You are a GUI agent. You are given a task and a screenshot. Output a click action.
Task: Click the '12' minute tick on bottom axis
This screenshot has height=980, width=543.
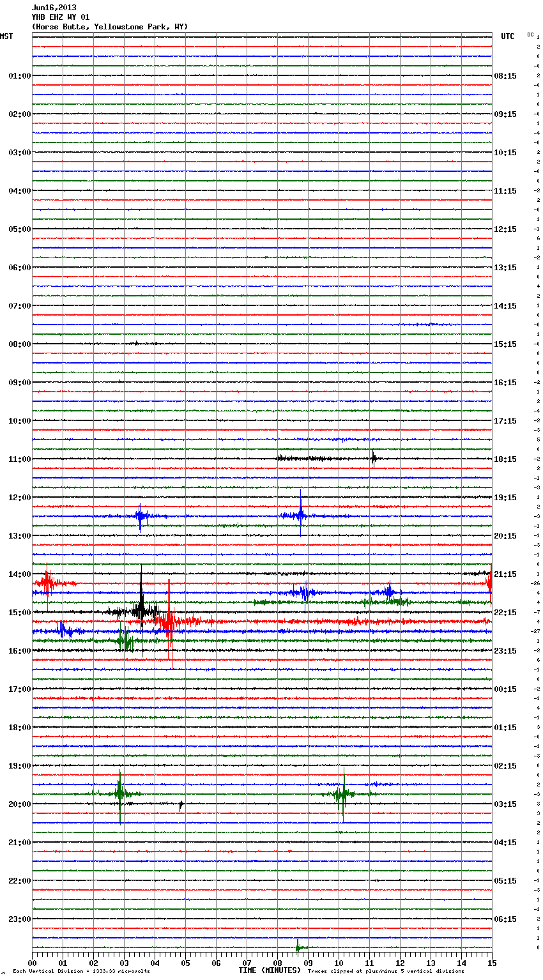(400, 963)
